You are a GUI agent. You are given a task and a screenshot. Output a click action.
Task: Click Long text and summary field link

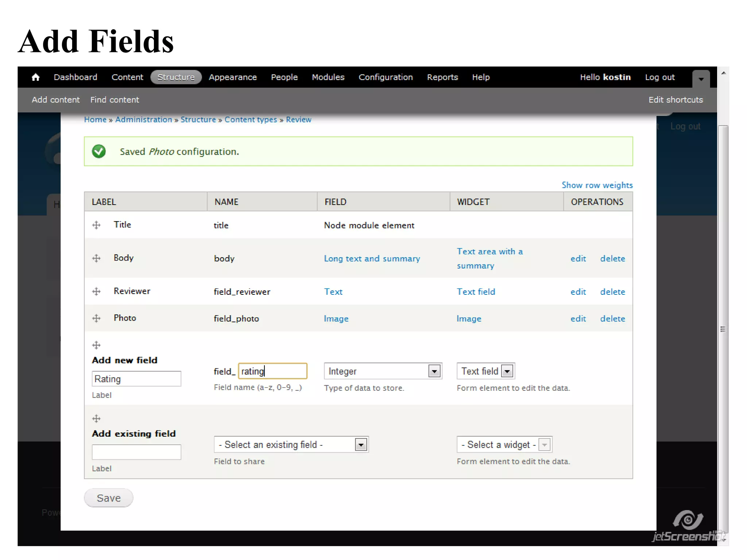(372, 259)
